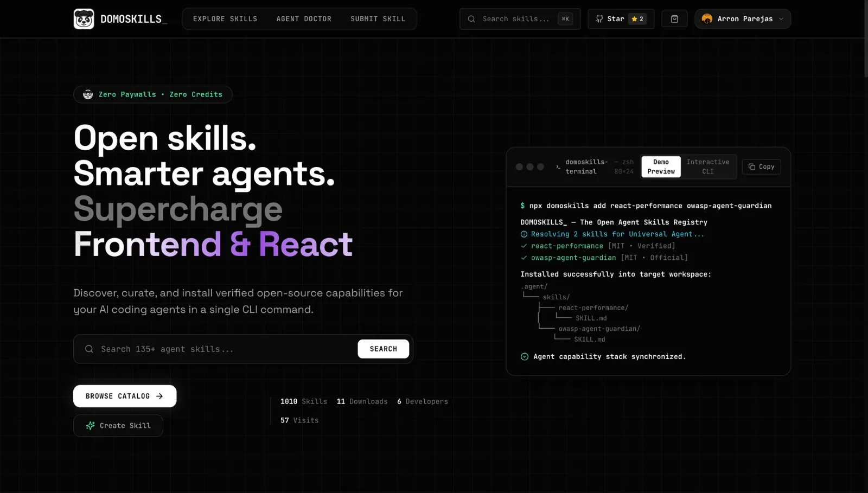Image resolution: width=868 pixels, height=493 pixels.
Task: Click the terminal prompt icon beside domoskills-terminal
Action: coord(558,167)
